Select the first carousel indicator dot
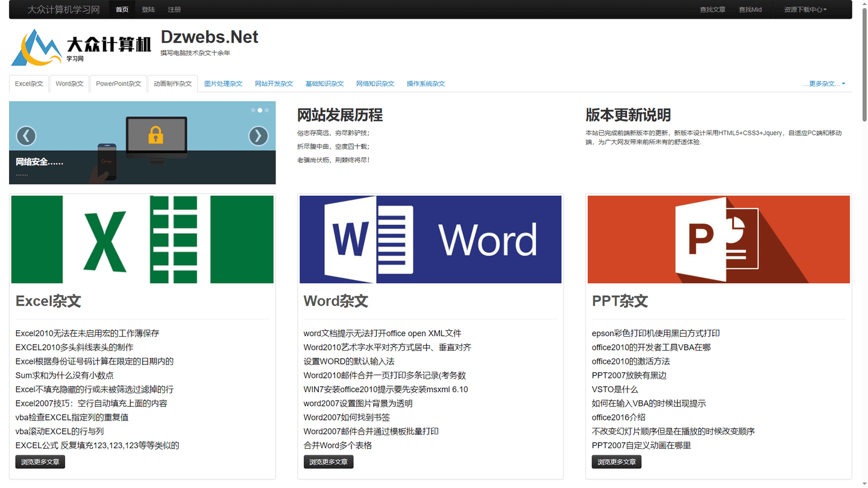The height and width of the screenshot is (488, 868). [x=253, y=110]
